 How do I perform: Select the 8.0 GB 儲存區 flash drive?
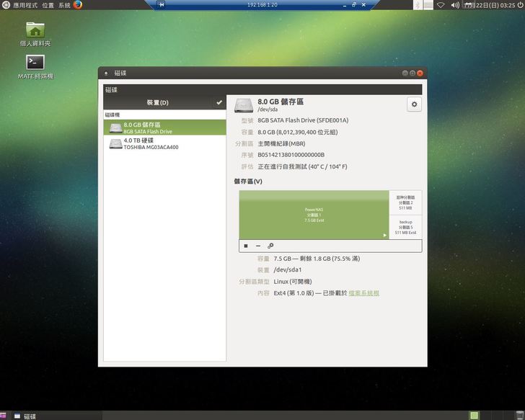pyautogui.click(x=164, y=128)
